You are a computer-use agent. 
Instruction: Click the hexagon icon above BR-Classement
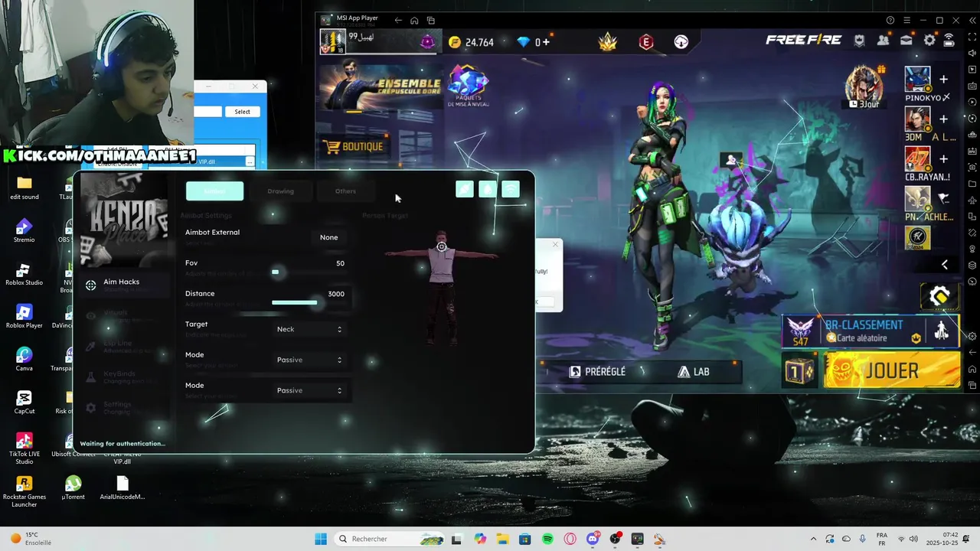pyautogui.click(x=939, y=295)
